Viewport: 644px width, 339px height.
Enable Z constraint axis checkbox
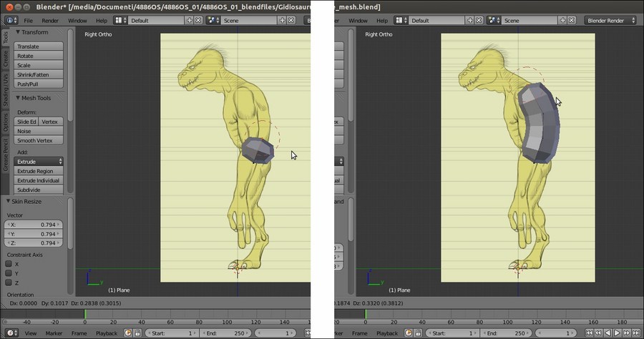pos(9,282)
